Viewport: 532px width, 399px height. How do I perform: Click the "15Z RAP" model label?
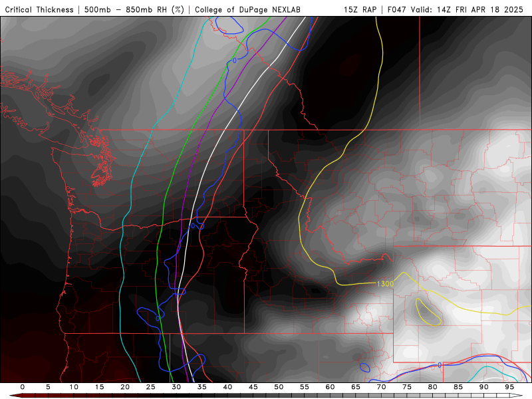360,9
